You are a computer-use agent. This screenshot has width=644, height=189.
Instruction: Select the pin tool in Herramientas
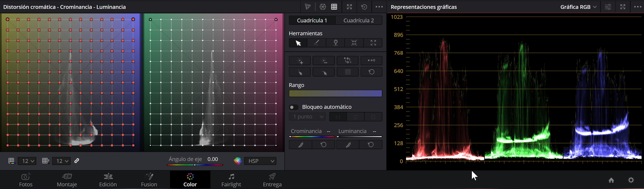tap(335, 43)
